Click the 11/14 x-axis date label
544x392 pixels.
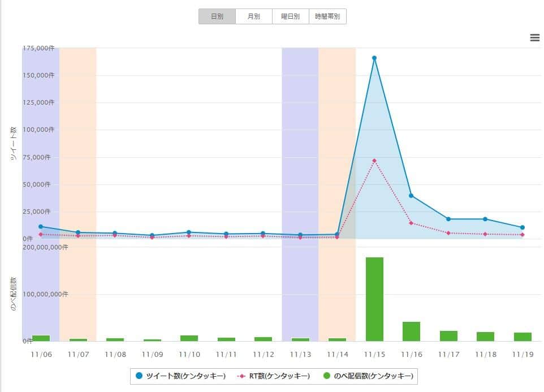click(337, 354)
